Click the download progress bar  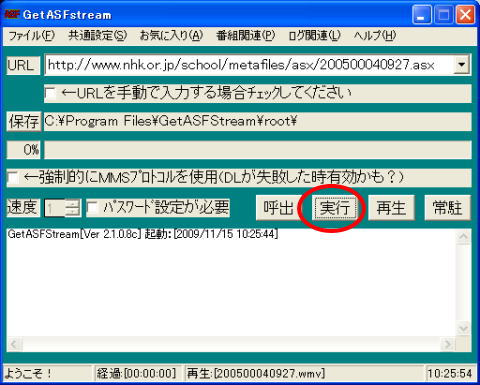click(258, 150)
